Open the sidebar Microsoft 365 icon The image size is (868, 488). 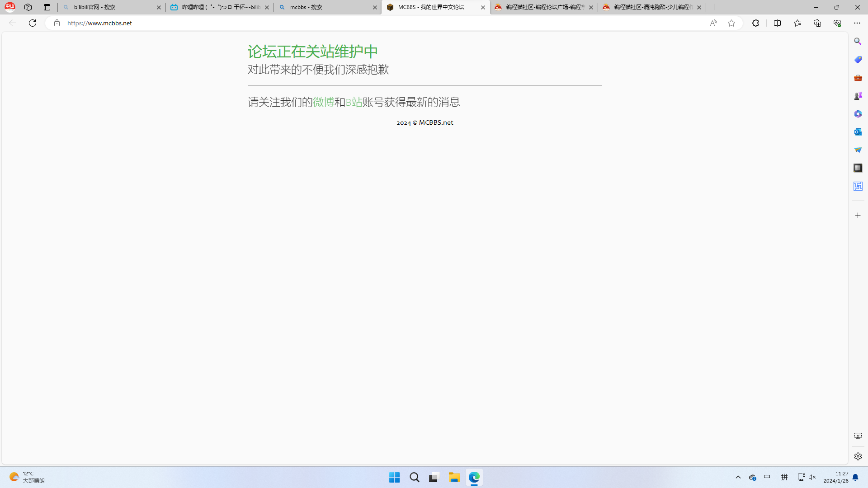858,114
